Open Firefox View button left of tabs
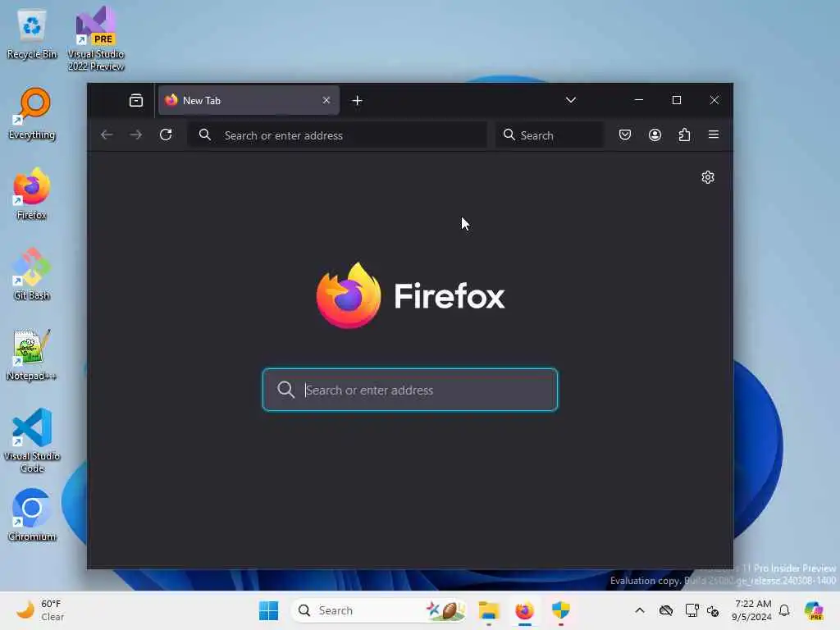The height and width of the screenshot is (630, 840). coord(136,100)
